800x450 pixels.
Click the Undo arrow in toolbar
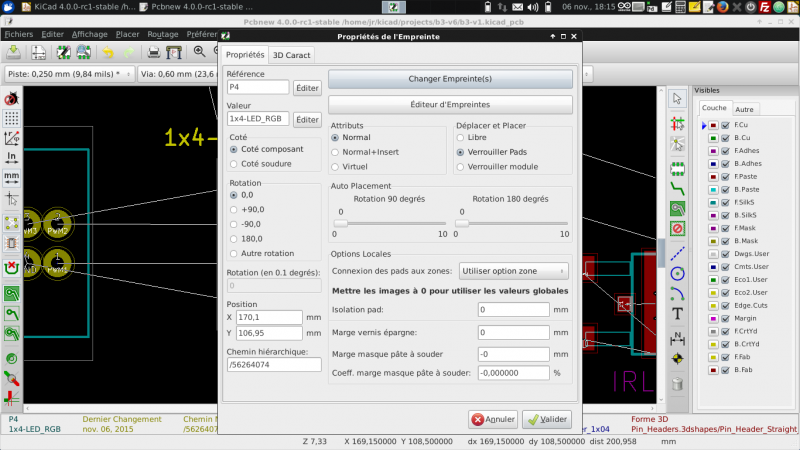pos(108,52)
